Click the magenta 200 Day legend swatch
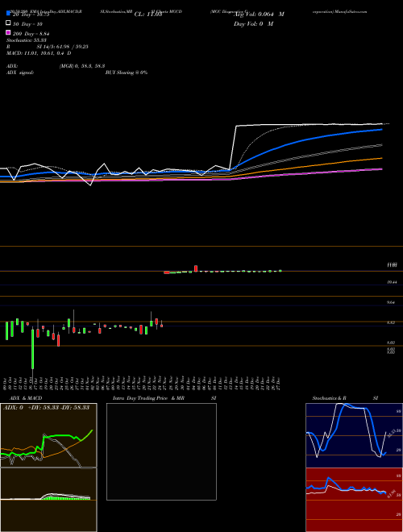The width and height of the screenshot is (403, 532). [8, 32]
